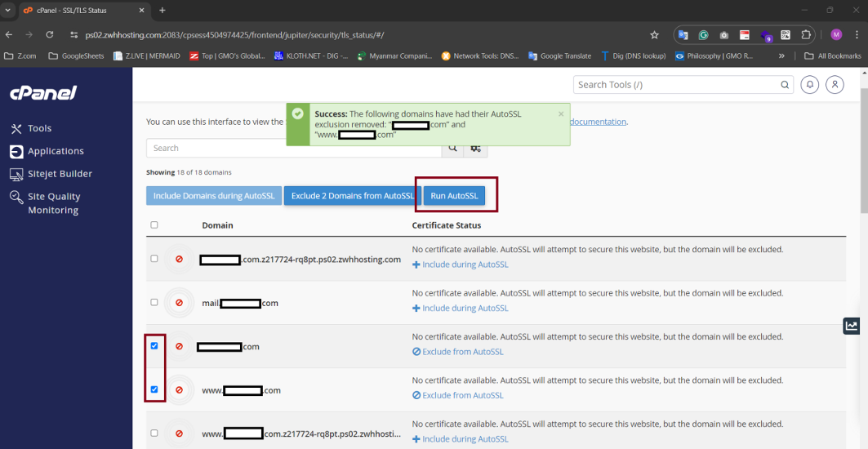Open the tab search dropdown arrow
This screenshot has height=449, width=868.
click(7, 10)
